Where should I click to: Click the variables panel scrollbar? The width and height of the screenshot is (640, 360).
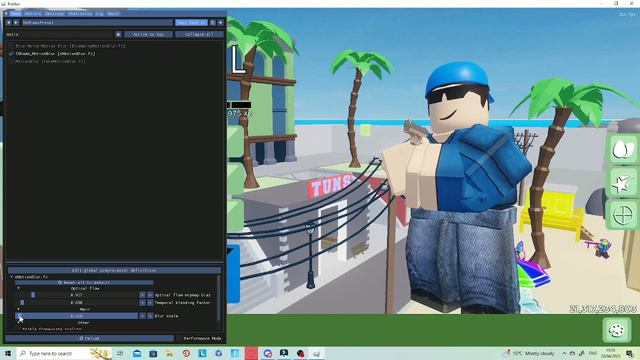(219, 298)
